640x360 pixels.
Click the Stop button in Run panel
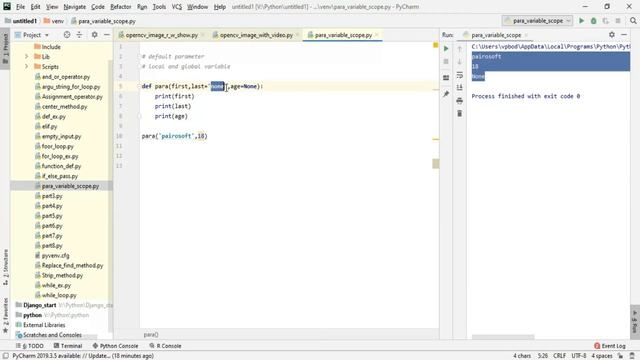pos(446,62)
